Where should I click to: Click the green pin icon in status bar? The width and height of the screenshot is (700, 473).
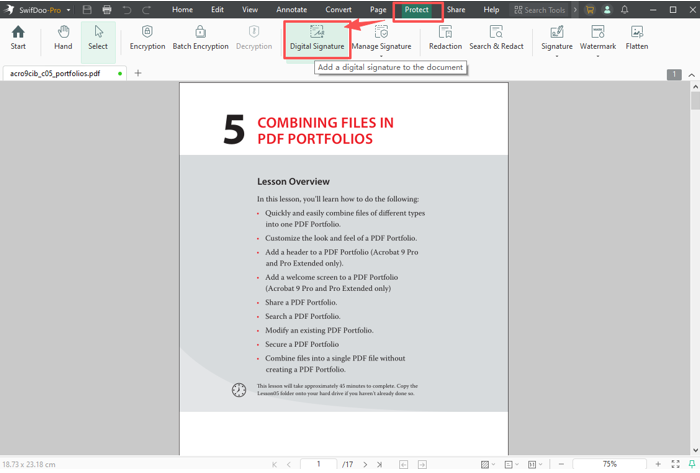point(692,465)
